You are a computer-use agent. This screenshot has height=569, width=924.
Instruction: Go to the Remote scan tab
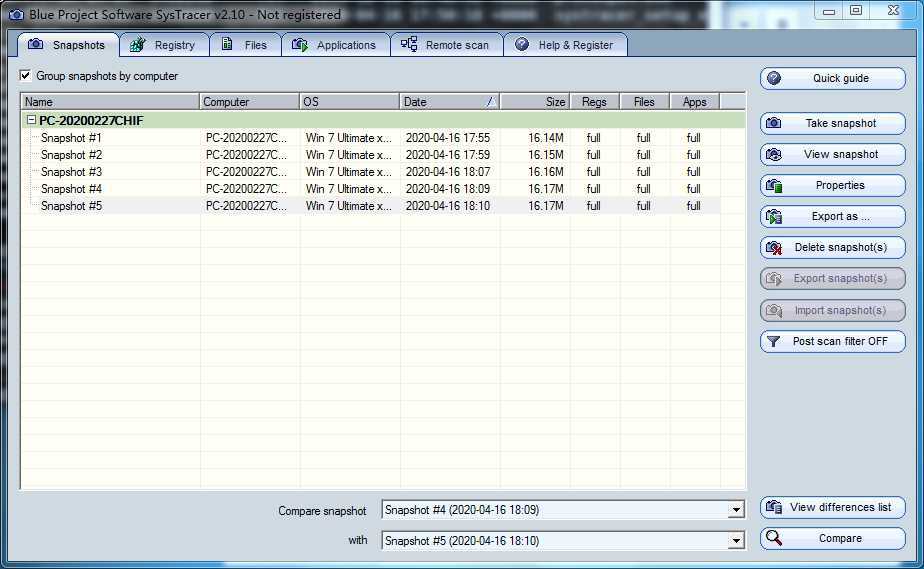[x=446, y=45]
